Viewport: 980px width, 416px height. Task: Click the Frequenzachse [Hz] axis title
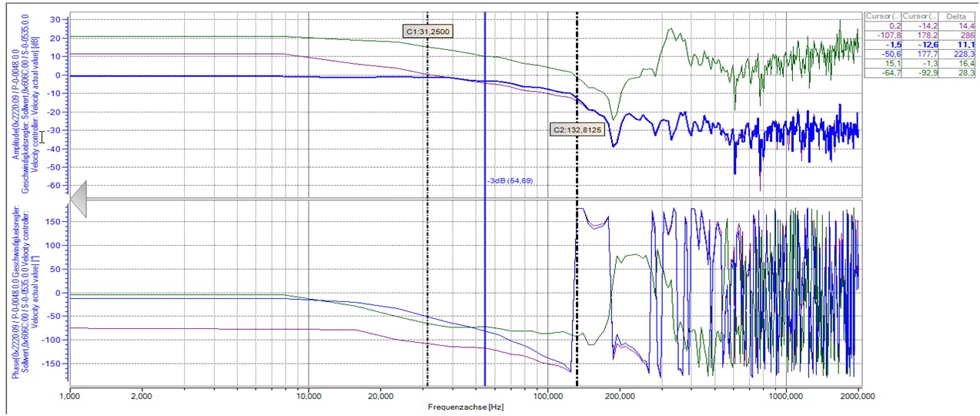coord(464,405)
